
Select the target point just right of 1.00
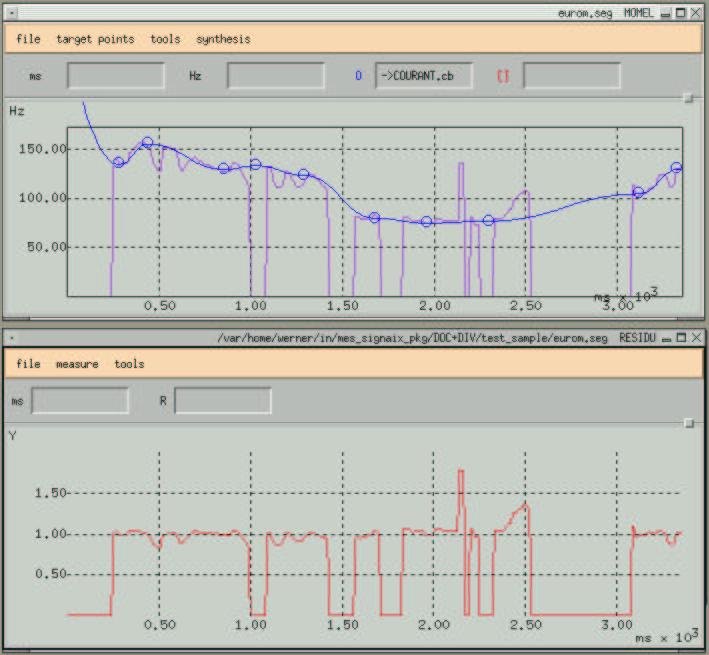coord(255,164)
